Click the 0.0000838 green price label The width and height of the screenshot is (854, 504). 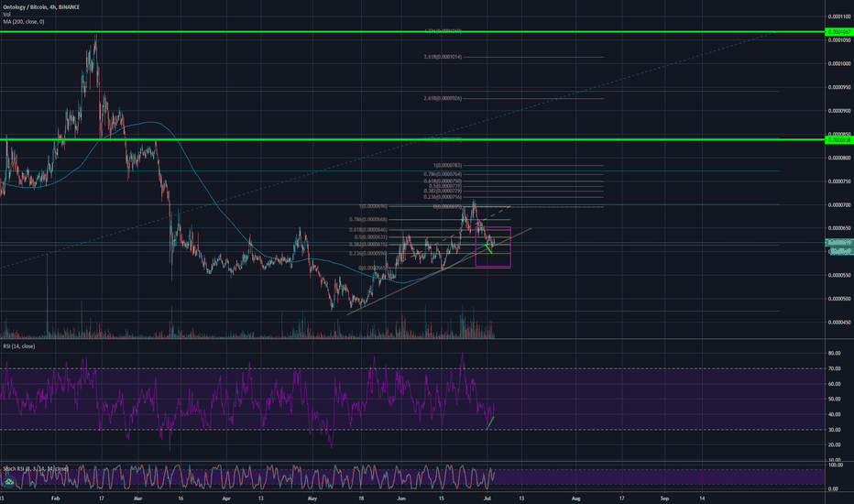[x=840, y=140]
